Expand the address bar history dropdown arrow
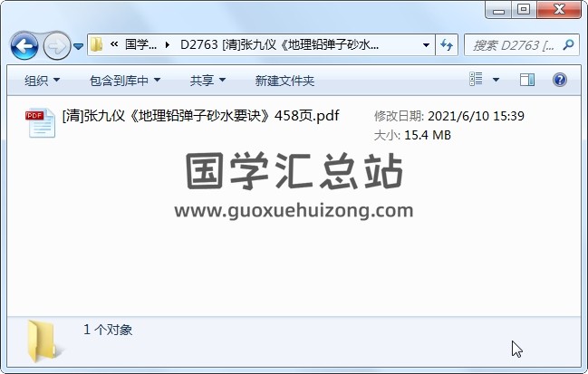Screen dimensions: 588x374 426,45
